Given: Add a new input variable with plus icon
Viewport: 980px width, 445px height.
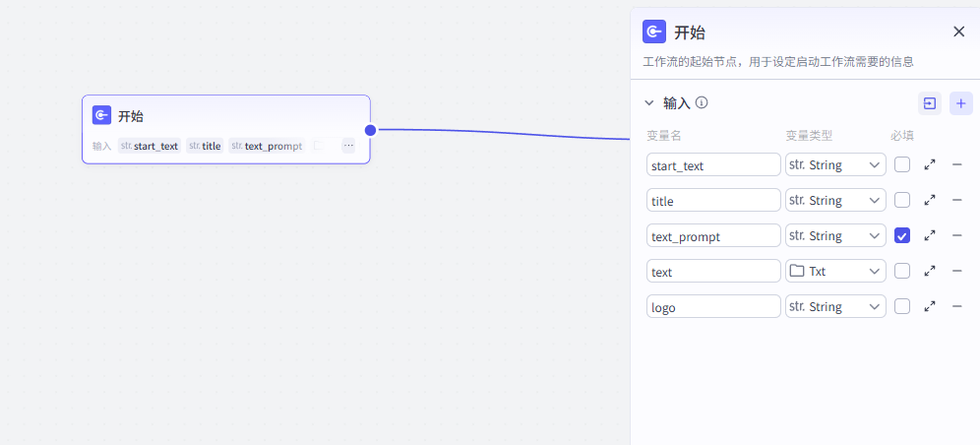Looking at the screenshot, I should coord(961,103).
